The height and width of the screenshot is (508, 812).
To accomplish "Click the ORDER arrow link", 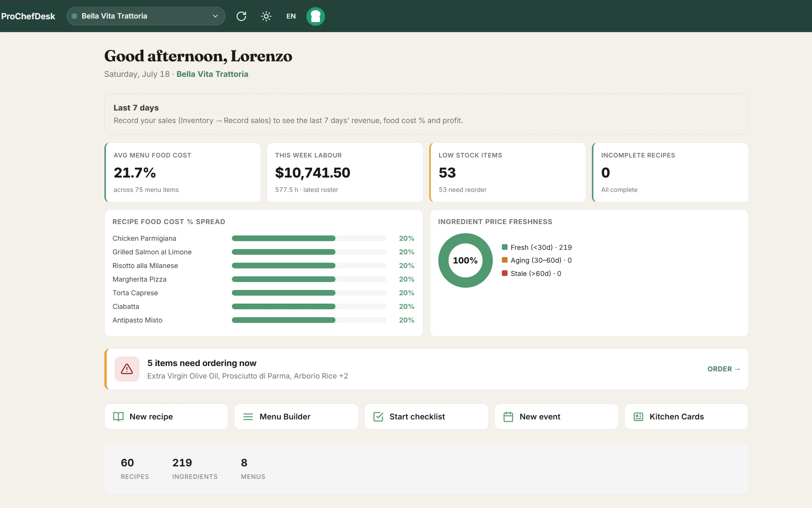I will pyautogui.click(x=724, y=369).
